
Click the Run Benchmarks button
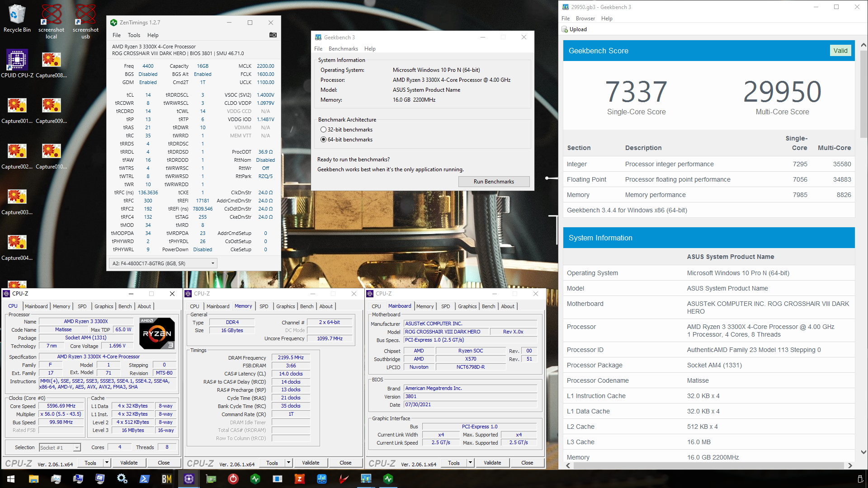pos(494,182)
